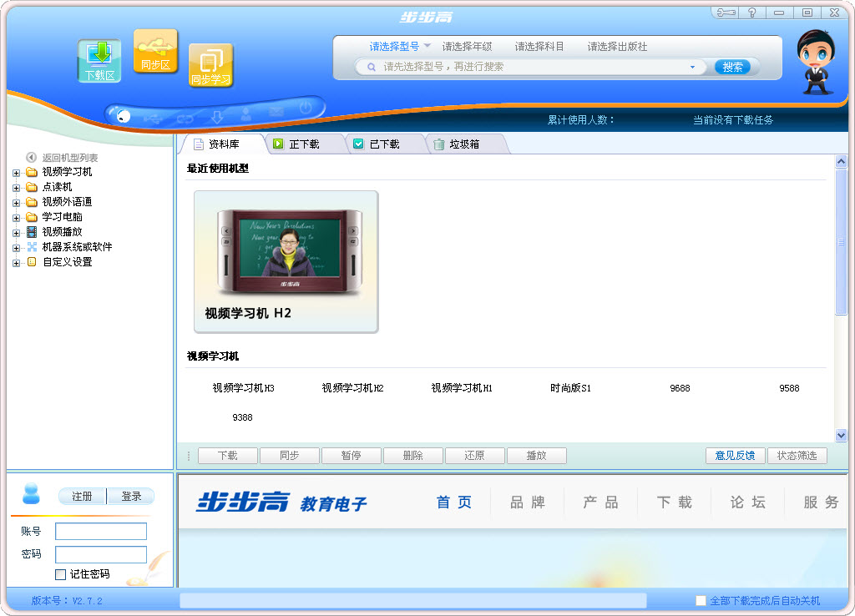Expand the 视频学习机 tree node
Screen dimensions: 855x616
[16, 173]
